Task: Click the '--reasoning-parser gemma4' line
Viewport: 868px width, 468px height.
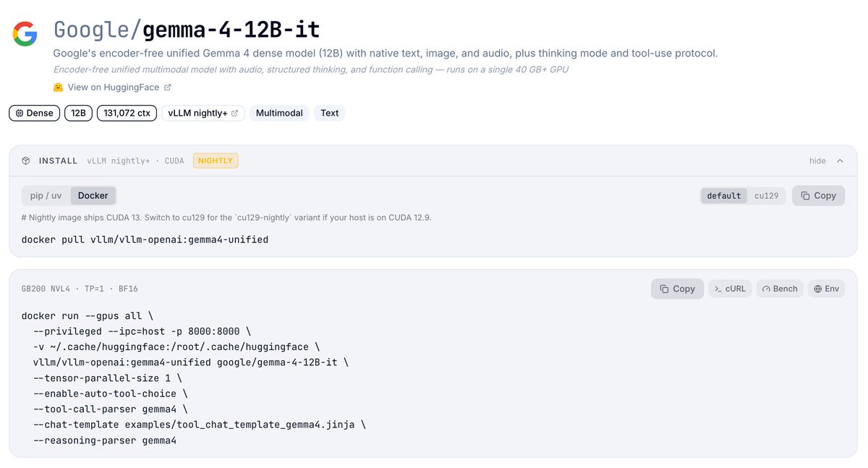Action: point(105,440)
